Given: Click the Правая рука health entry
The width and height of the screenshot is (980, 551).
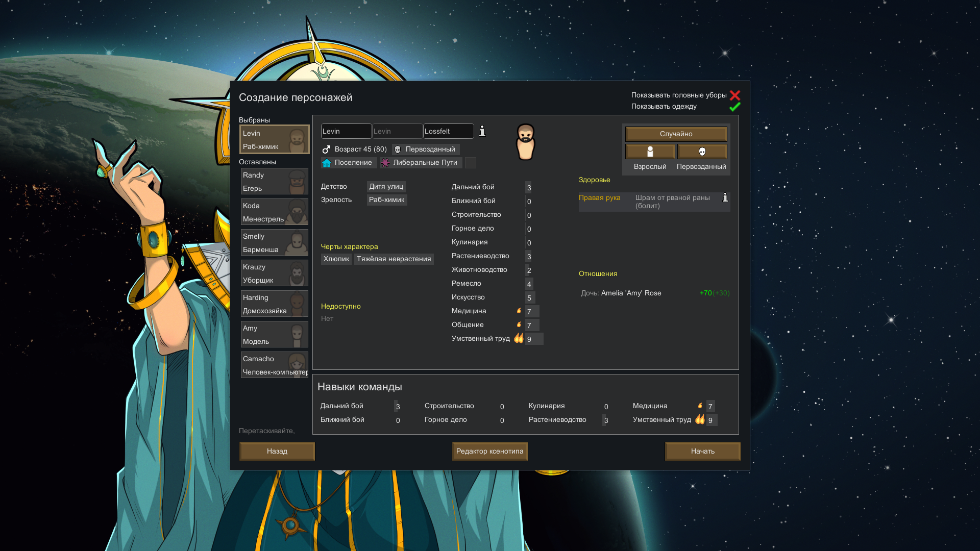Looking at the screenshot, I should pos(600,198).
